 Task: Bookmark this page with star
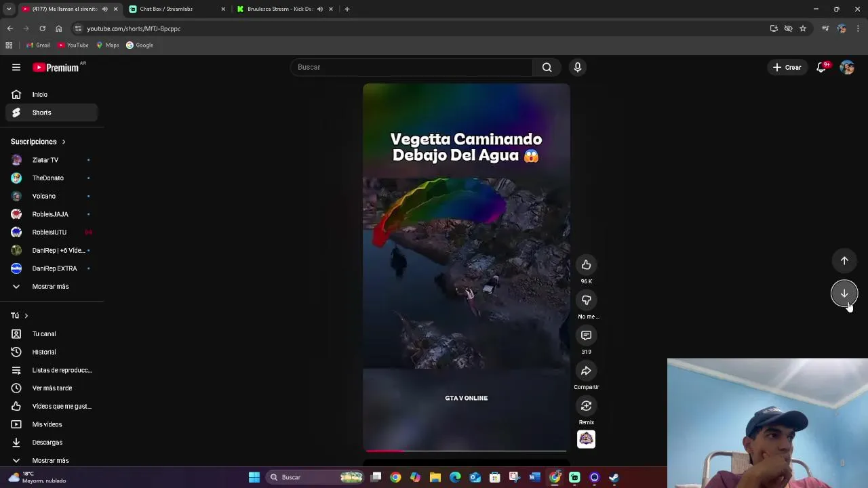click(803, 28)
